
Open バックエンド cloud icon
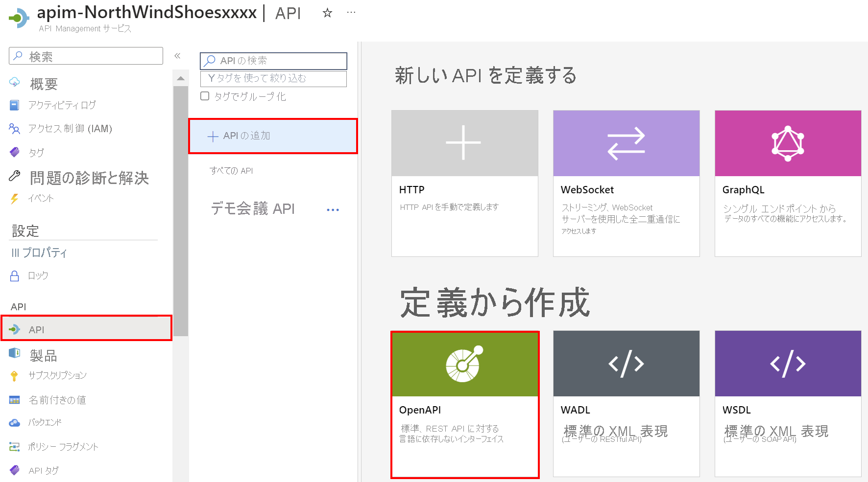point(15,423)
